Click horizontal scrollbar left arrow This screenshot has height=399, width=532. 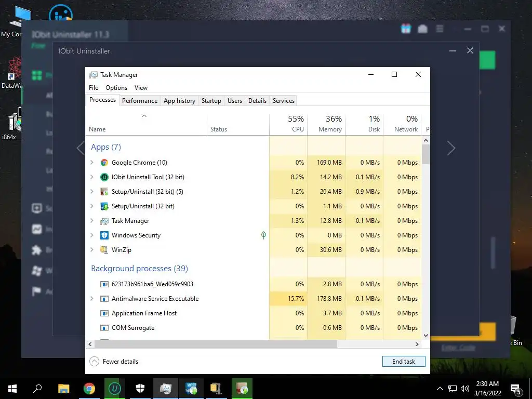(90, 344)
